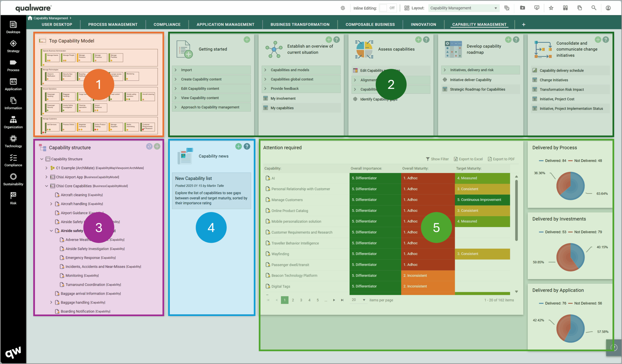Add a new desktop tab with plus
Viewport: 622px width, 364px height.
coord(524,25)
